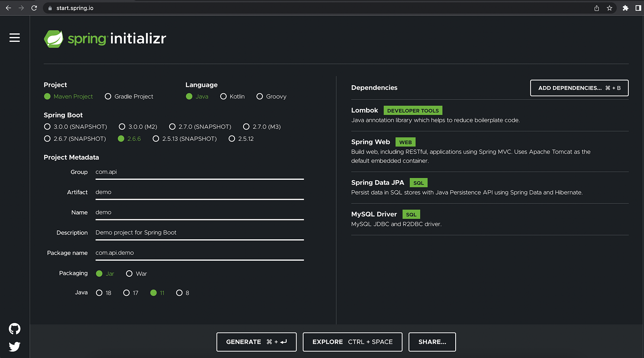
Task: Click the SQL tag beside MySQL Driver
Action: point(411,214)
